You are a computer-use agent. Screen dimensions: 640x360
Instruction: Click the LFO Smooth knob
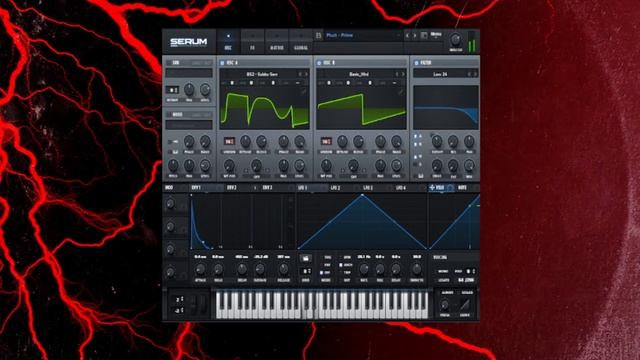[x=416, y=269]
